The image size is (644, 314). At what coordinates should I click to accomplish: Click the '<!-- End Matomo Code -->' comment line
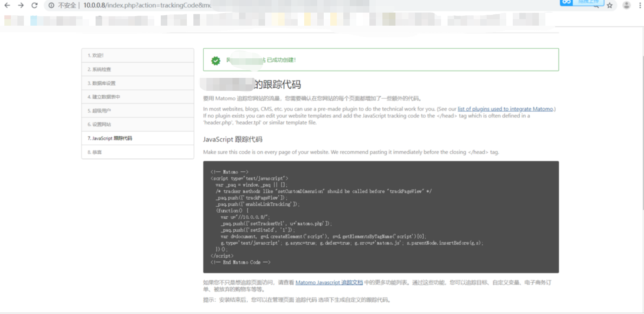click(240, 262)
